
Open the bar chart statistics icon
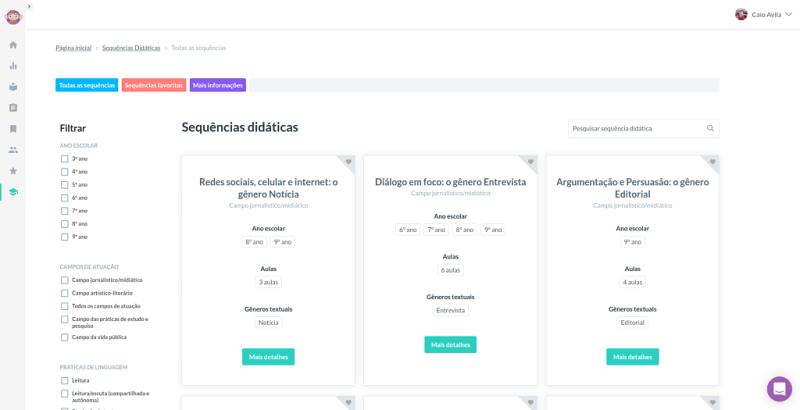pyautogui.click(x=13, y=66)
